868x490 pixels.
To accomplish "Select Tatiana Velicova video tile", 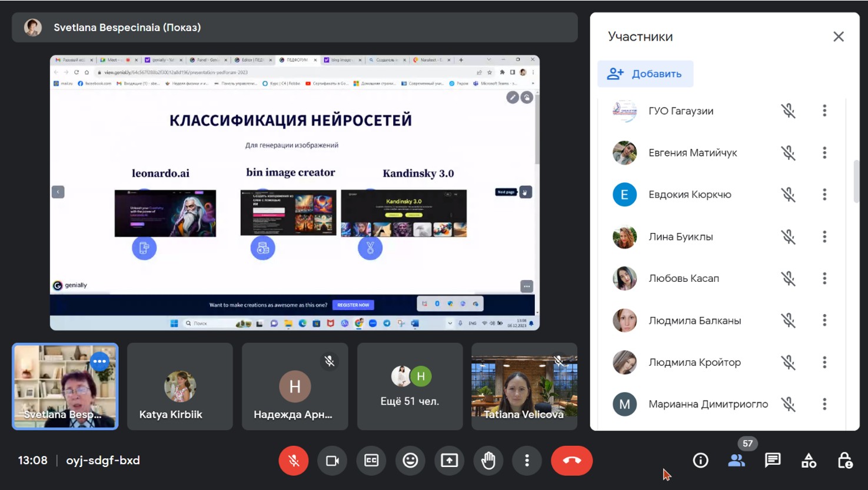I will (x=524, y=386).
